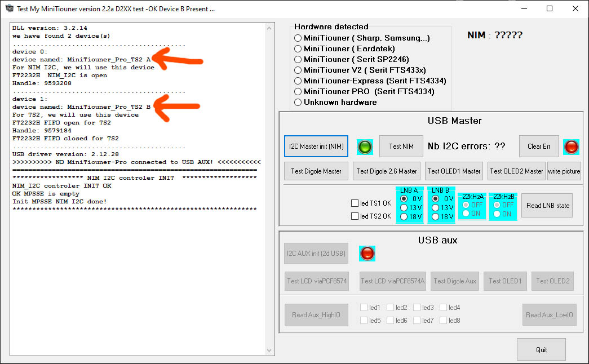The image size is (589, 364).
Task: Click log scrollbar down arrow
Action: click(269, 350)
